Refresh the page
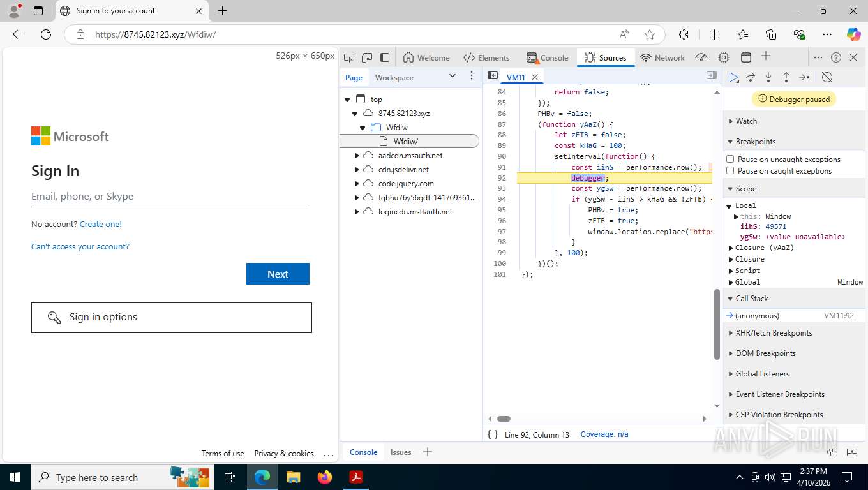868x490 pixels. pos(46,34)
